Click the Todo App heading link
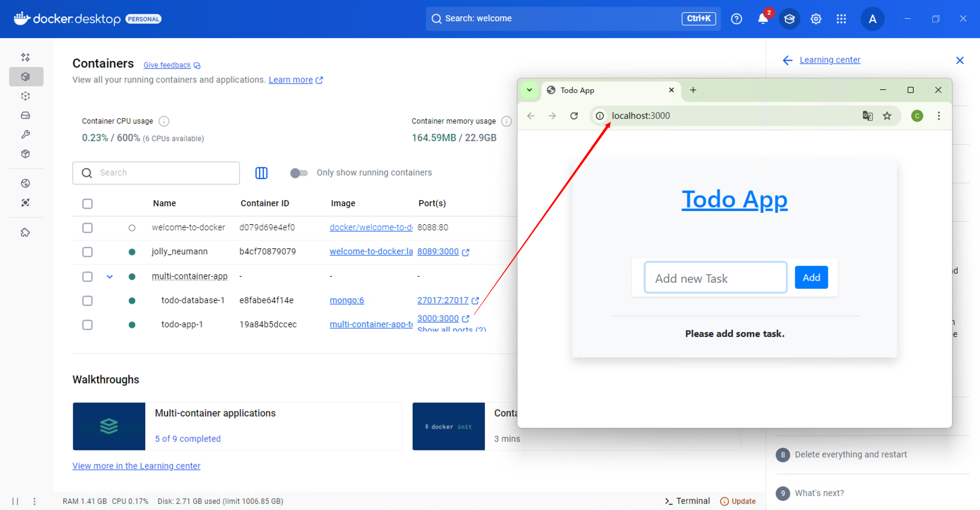Screen dimensions: 980x510 pyautogui.click(x=734, y=200)
